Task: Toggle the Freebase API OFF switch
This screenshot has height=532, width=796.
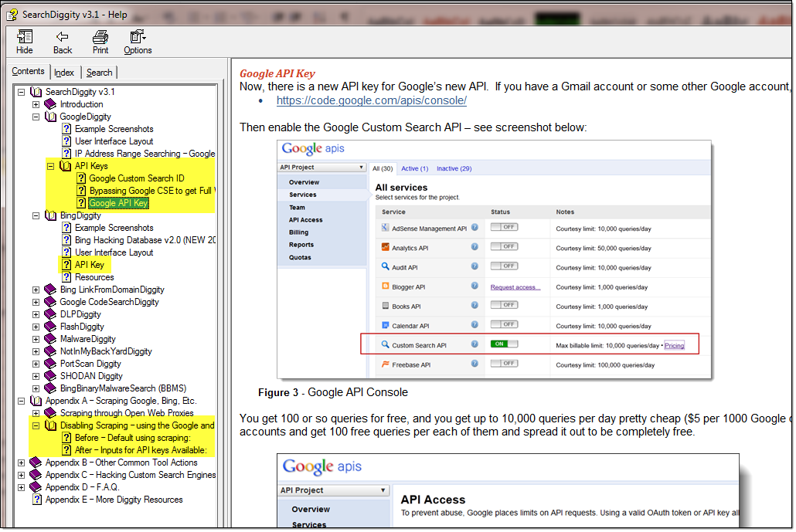Action: tap(504, 364)
